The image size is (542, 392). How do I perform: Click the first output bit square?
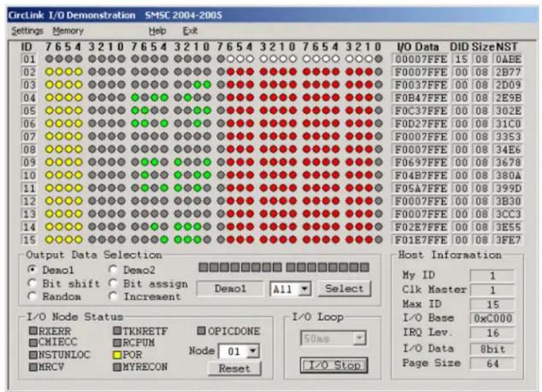(203, 267)
